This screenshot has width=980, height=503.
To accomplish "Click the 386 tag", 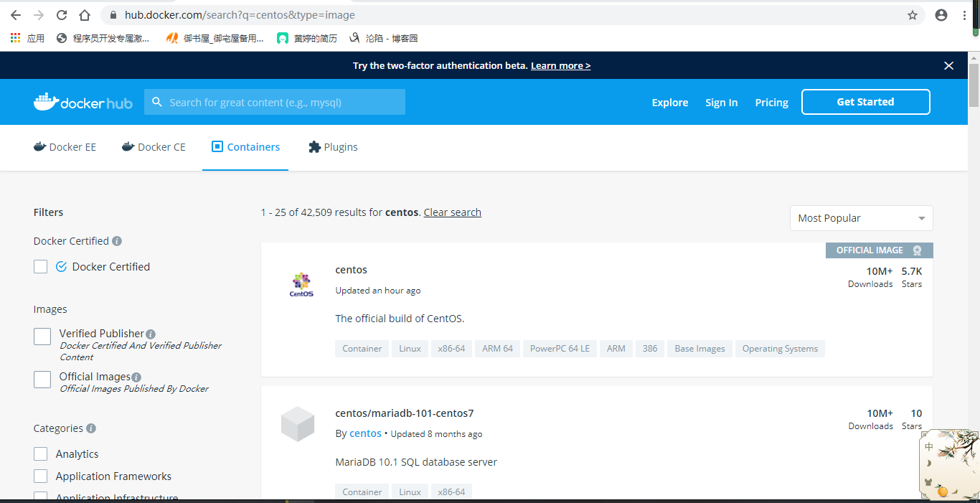I will click(650, 349).
